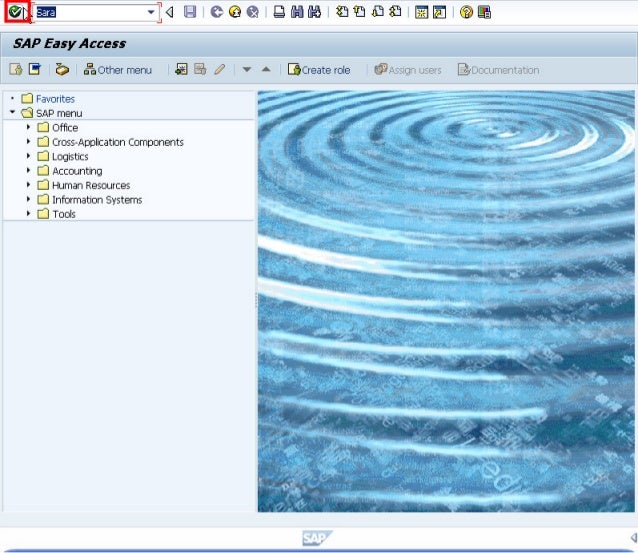
Task: Click the Create New Session icon
Action: click(422, 12)
